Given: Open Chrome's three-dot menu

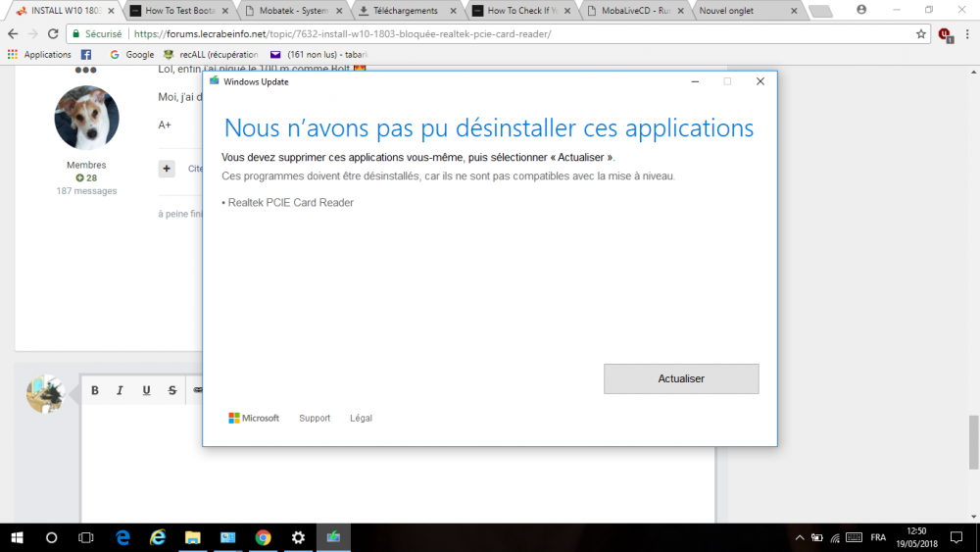Looking at the screenshot, I should click(x=967, y=34).
